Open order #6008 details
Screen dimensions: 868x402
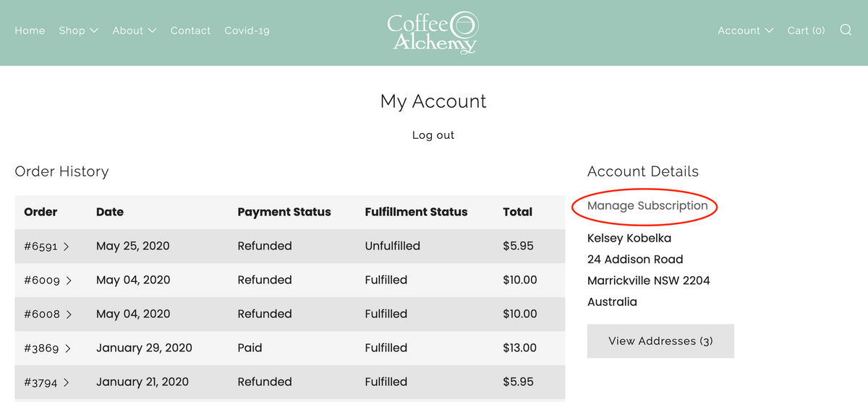pos(48,314)
